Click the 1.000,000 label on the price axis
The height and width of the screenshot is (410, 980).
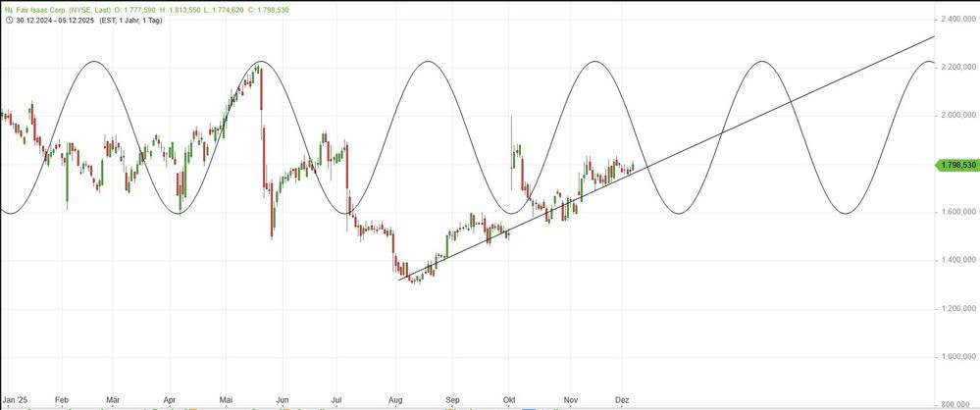(x=957, y=356)
